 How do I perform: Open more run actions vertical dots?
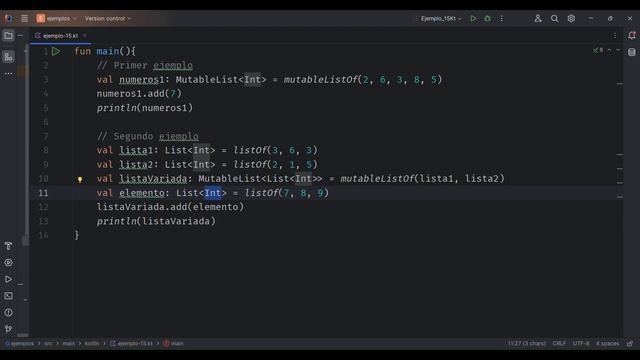[x=502, y=18]
